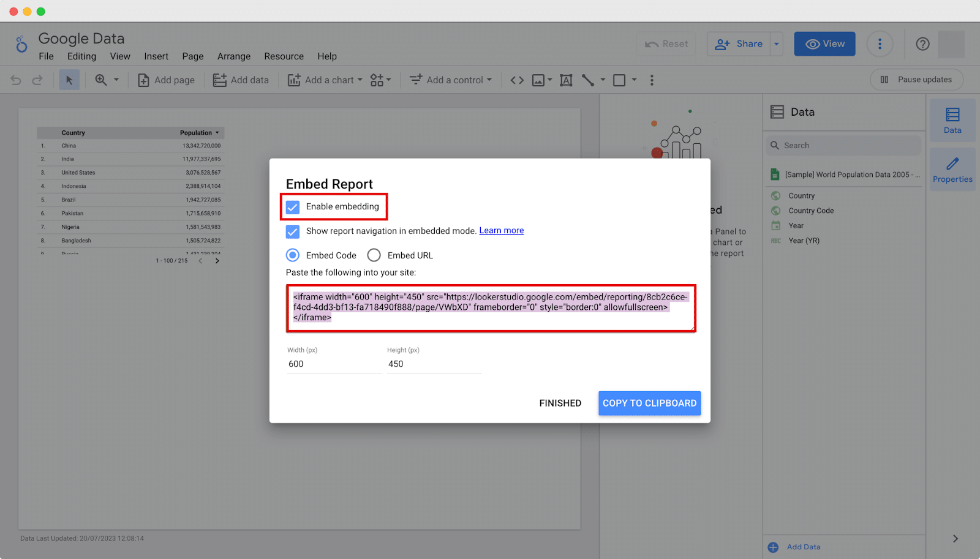The width and height of the screenshot is (980, 559).
Task: Toggle Show report navigation checkbox
Action: pyautogui.click(x=293, y=231)
